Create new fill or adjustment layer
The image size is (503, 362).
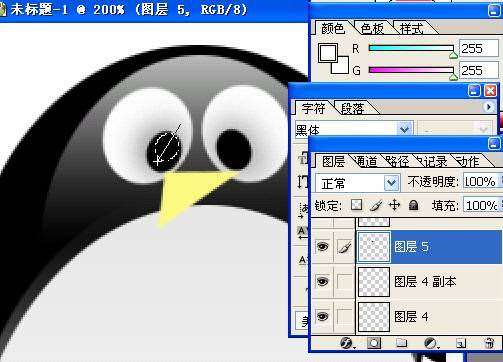point(430,343)
